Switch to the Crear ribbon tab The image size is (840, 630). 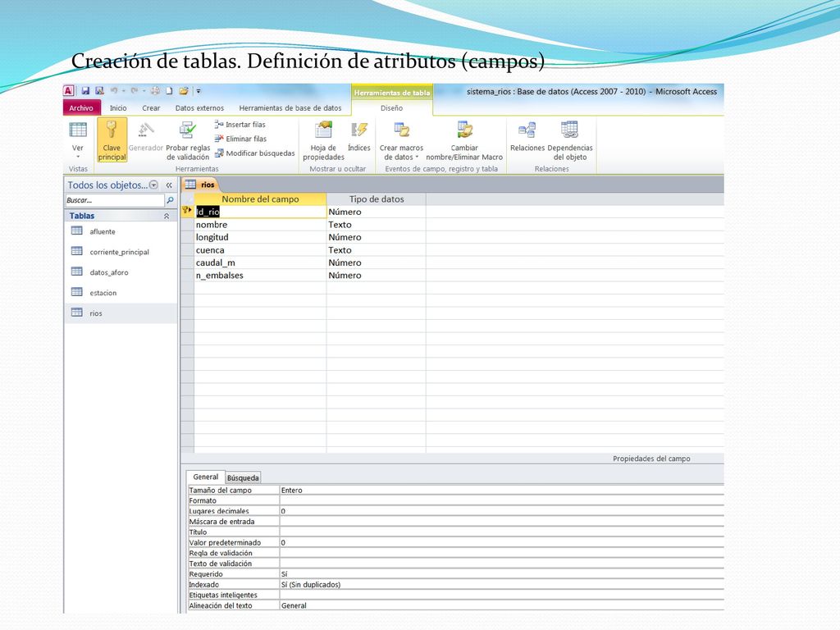[x=151, y=107]
